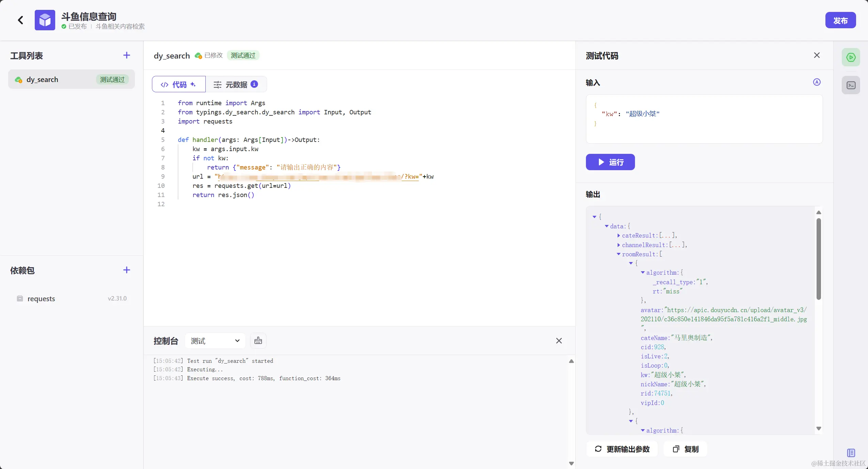
Task: Click the 运行 run button
Action: (x=610, y=162)
